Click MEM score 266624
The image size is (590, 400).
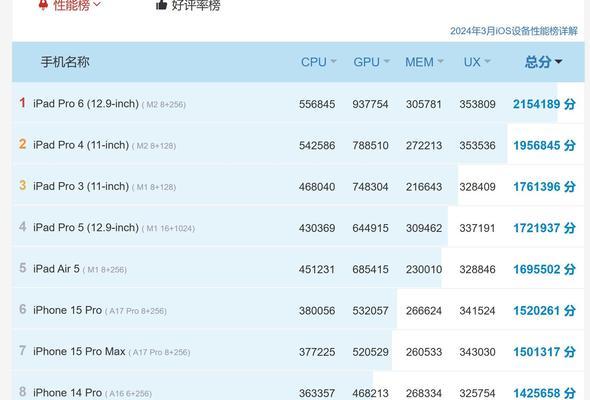click(x=424, y=311)
